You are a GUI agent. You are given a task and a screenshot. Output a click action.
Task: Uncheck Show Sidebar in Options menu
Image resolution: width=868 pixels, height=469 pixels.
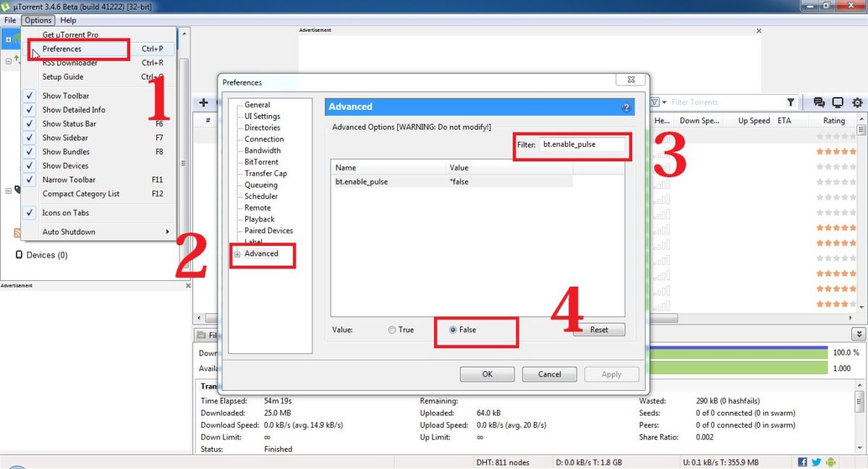pos(65,138)
